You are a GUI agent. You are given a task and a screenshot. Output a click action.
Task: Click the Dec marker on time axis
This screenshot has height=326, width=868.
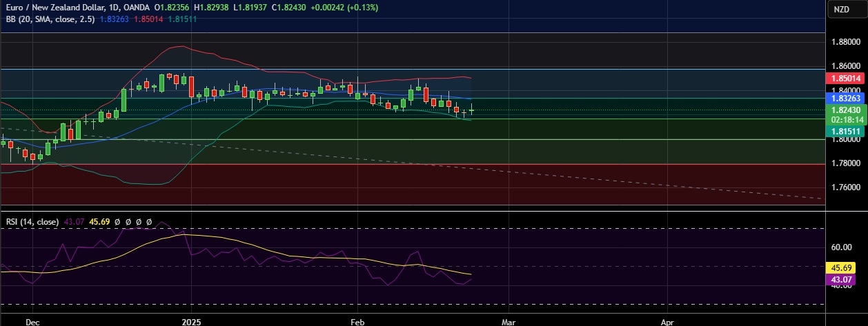[32, 320]
